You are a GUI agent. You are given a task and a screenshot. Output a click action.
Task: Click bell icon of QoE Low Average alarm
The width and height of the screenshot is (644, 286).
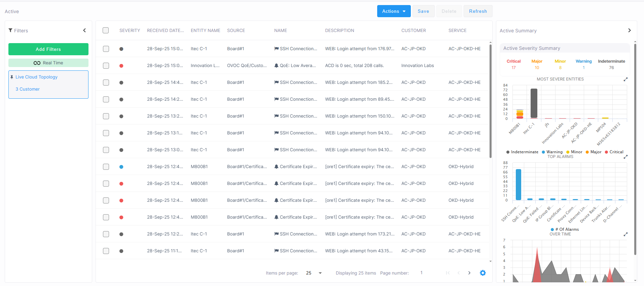pos(276,66)
